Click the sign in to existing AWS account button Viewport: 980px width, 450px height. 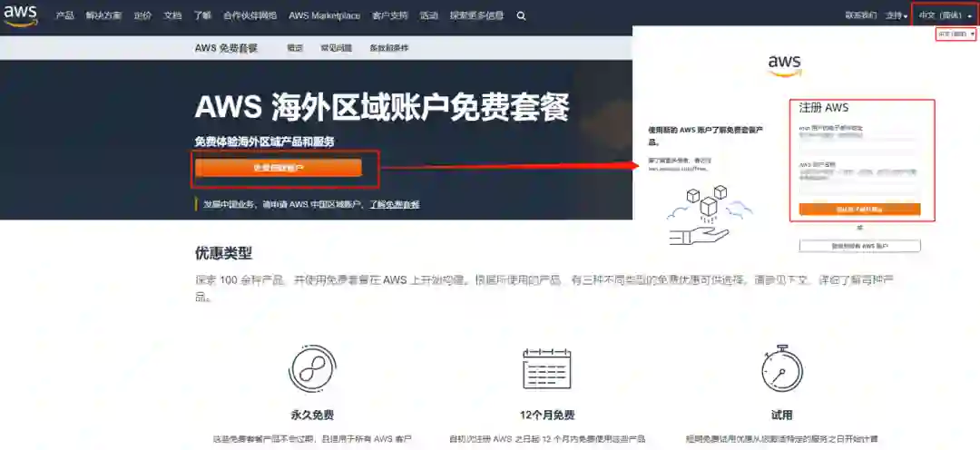tap(859, 246)
